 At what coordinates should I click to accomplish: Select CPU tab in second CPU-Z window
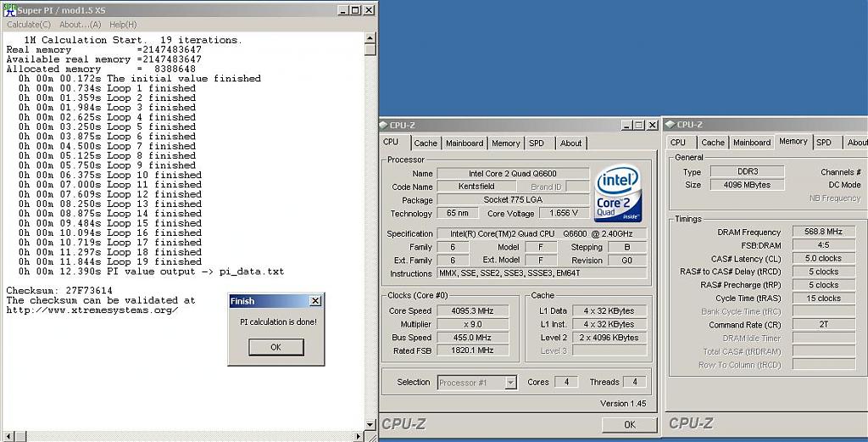click(678, 143)
